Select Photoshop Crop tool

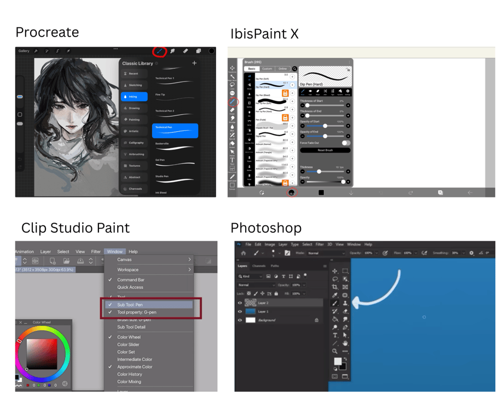[x=334, y=287]
